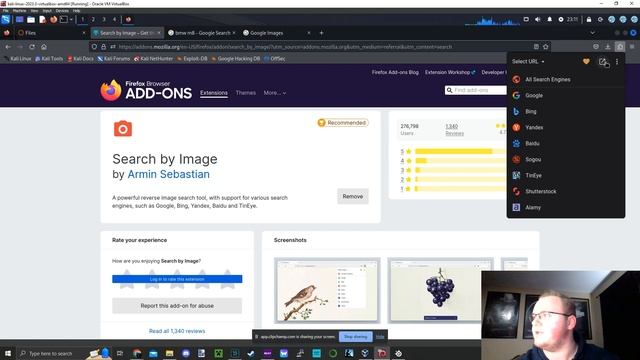
Task: Click Find add-ons search field
Action: tap(476, 90)
